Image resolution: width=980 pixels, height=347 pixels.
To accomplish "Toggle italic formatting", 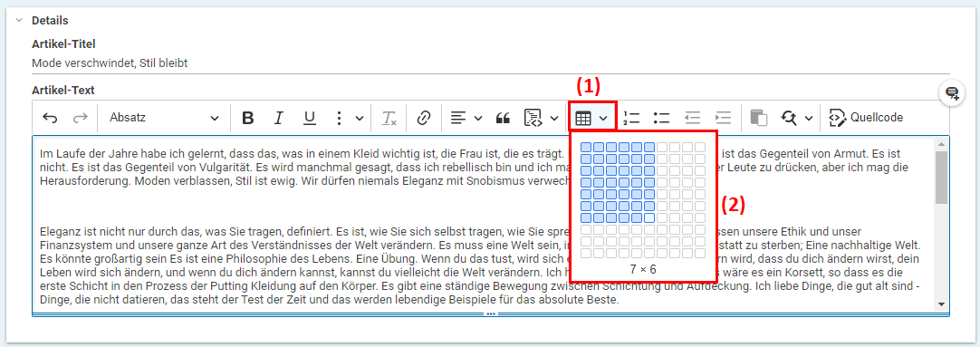I will click(279, 118).
